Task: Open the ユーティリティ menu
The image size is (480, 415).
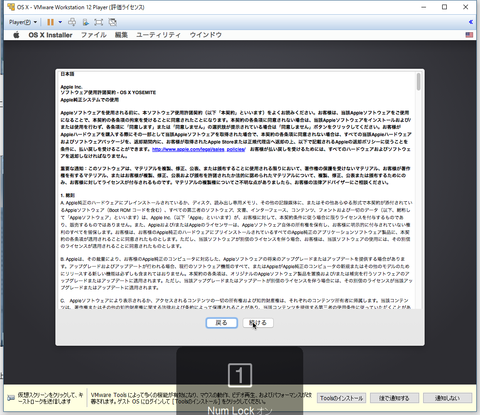Action: [158, 35]
